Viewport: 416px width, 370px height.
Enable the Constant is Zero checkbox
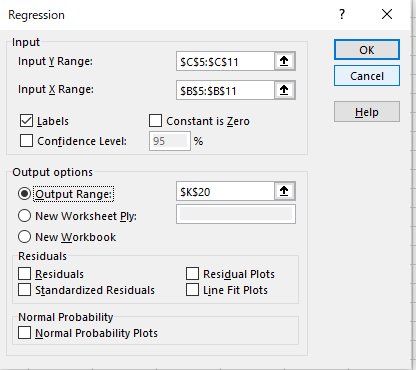pos(155,121)
